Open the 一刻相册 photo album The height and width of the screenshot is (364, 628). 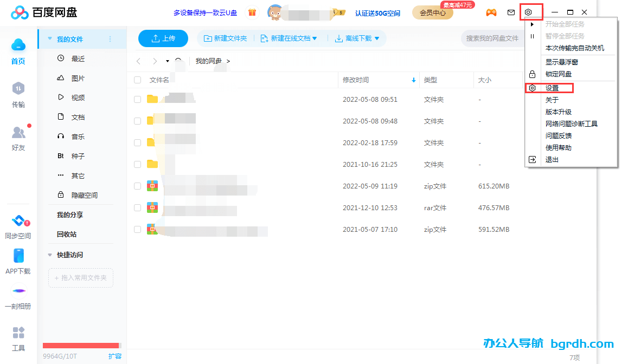[x=18, y=298]
